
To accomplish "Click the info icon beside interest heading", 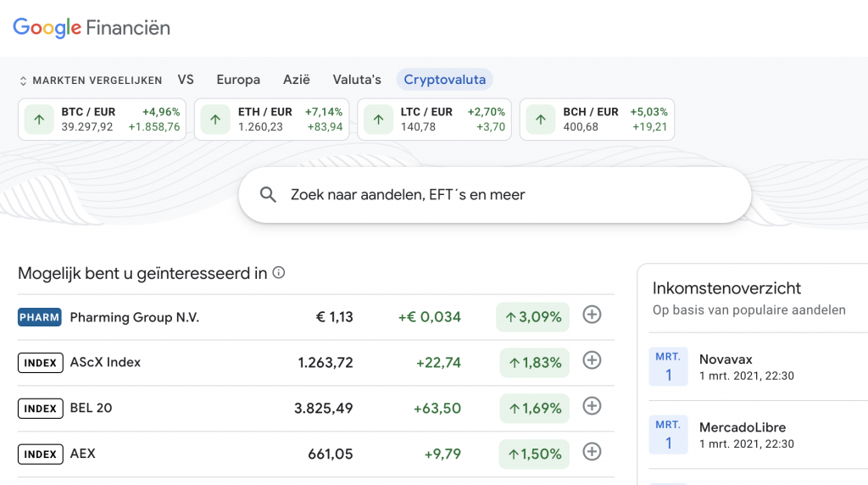I will pos(279,272).
